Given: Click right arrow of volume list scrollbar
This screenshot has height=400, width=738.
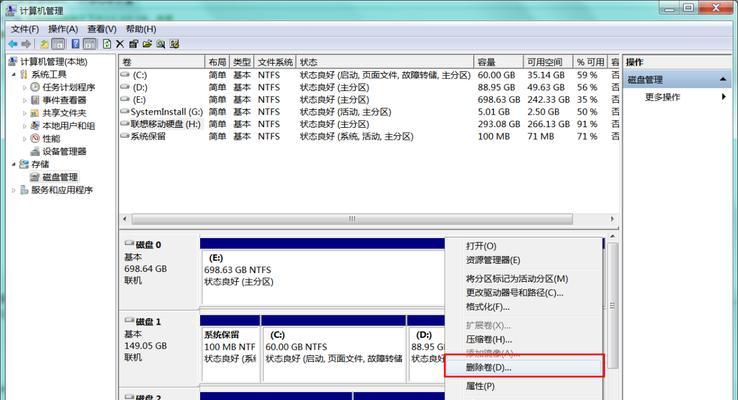Looking at the screenshot, I should coord(612,219).
